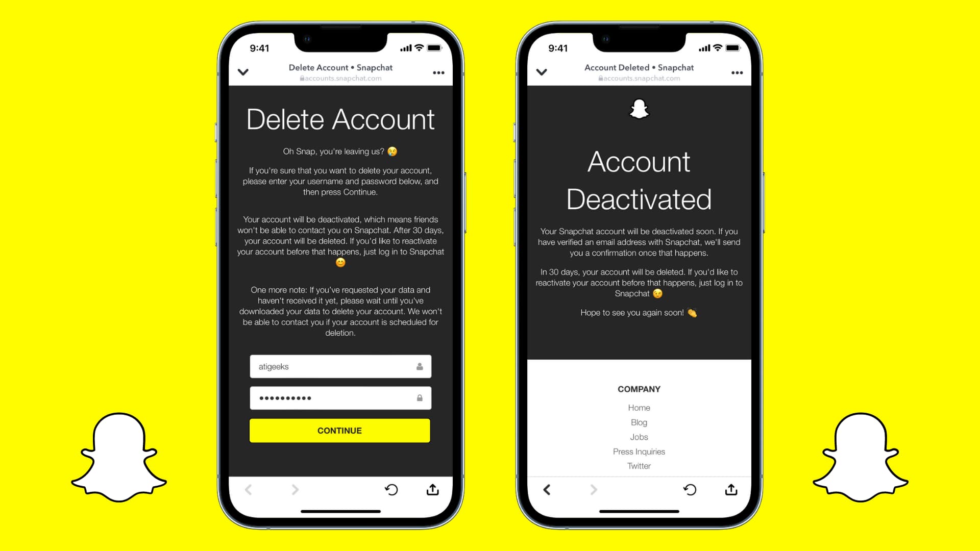The height and width of the screenshot is (551, 980).
Task: Click the CONTINUE yellow button
Action: 339,431
